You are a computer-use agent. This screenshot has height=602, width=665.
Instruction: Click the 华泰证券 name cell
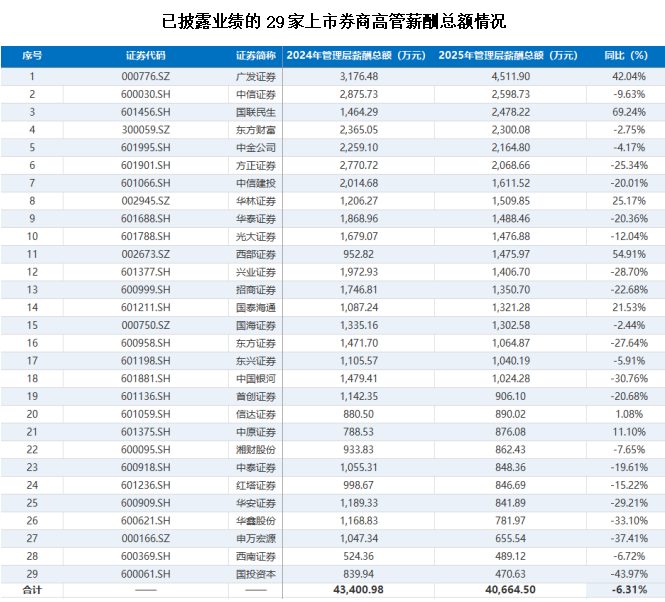click(x=256, y=219)
